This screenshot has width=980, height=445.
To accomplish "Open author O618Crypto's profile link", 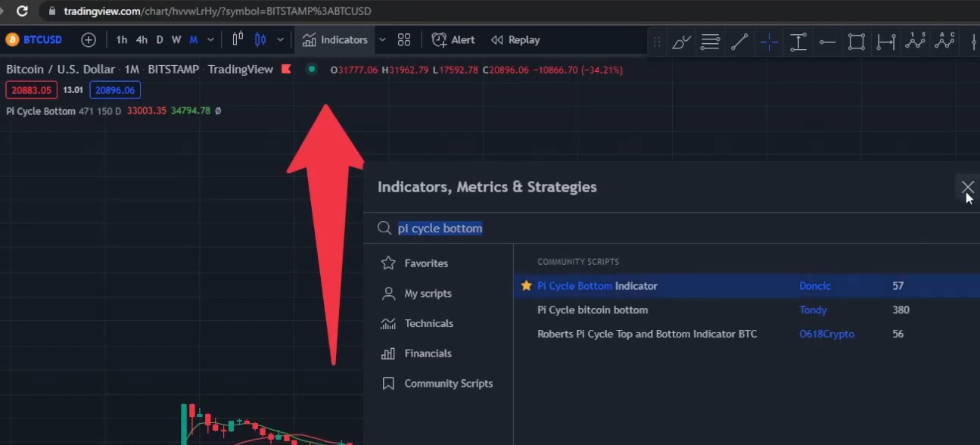I will (x=826, y=334).
